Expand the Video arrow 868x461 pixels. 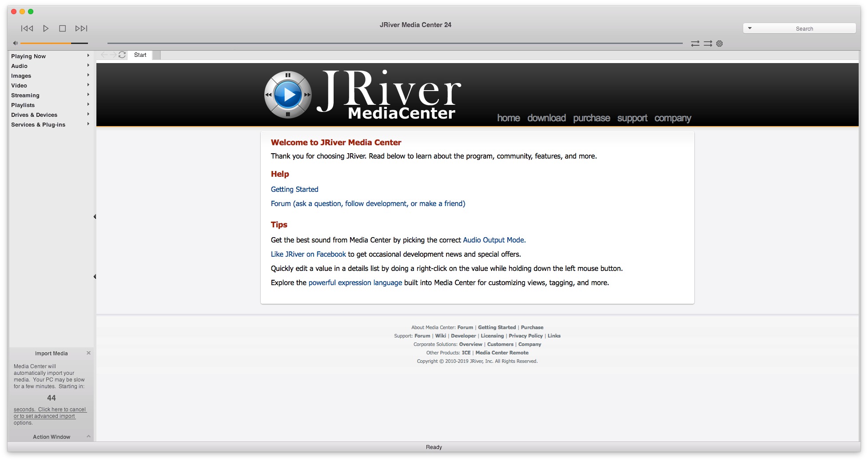(88, 85)
